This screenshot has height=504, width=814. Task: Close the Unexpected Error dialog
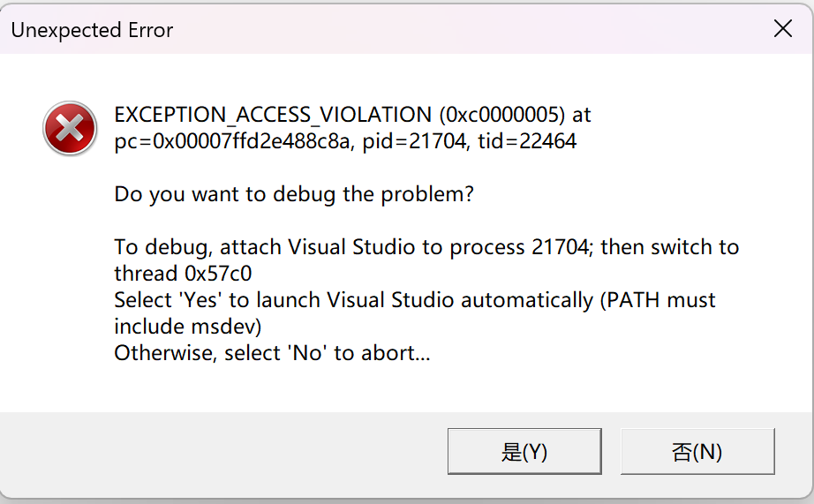[x=782, y=28]
